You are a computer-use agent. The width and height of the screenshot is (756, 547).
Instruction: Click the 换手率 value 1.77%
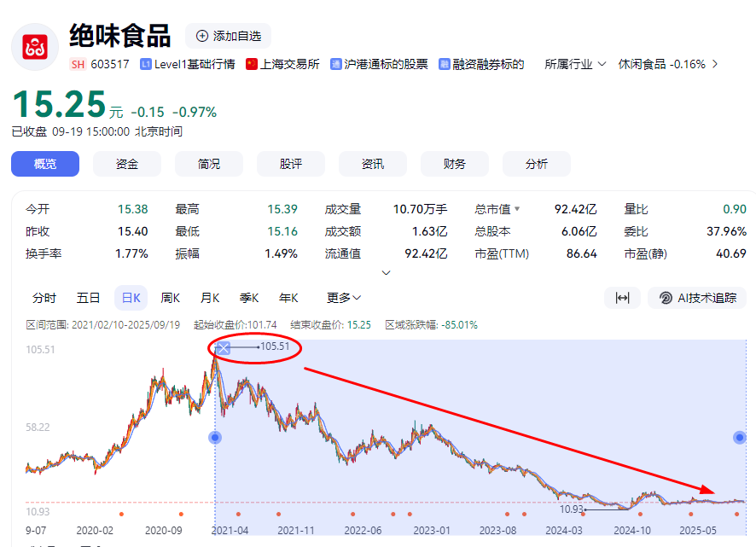tap(131, 253)
